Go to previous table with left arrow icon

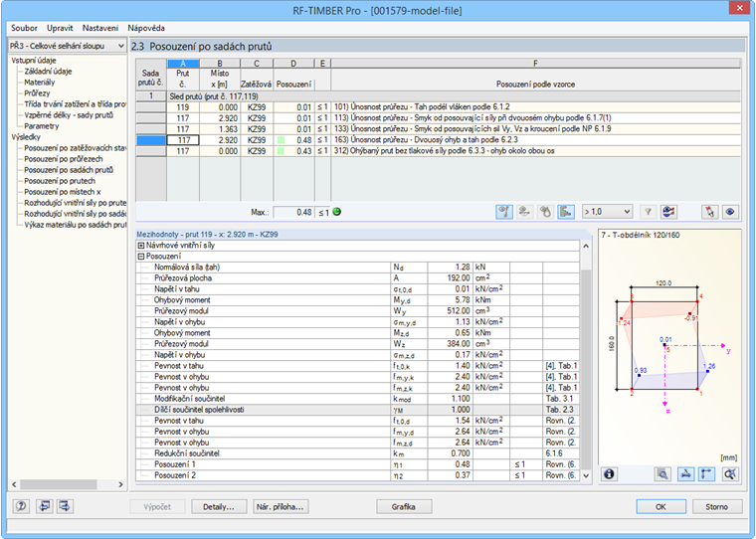(43, 506)
